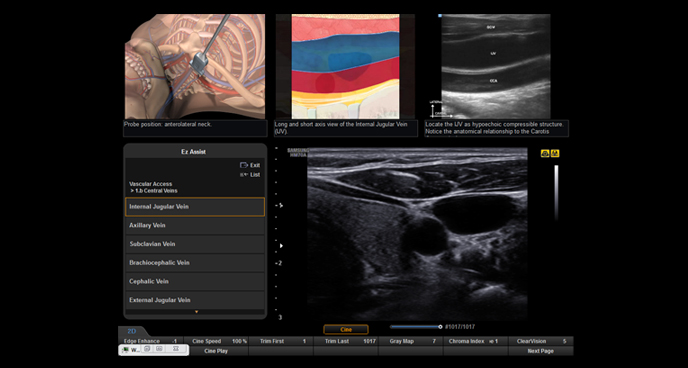This screenshot has width=688, height=368.
Task: Pick Brachiocephalic Vein entry
Action: click(195, 263)
